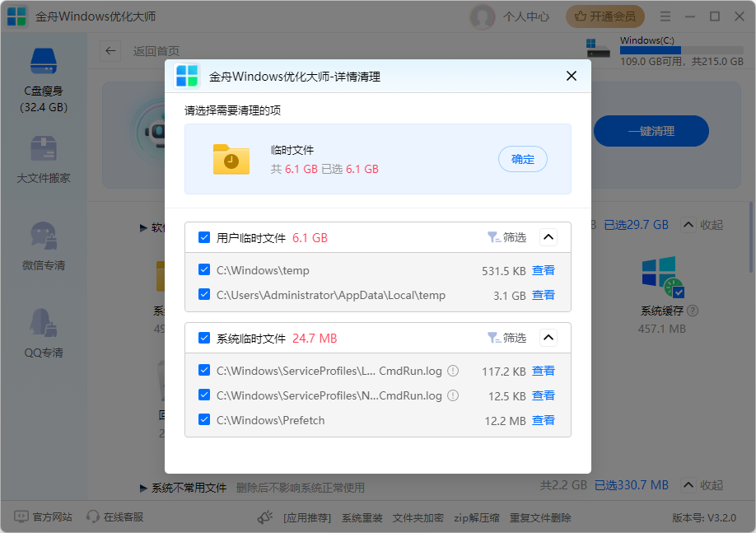The width and height of the screenshot is (756, 533).
Task: Click the 版本号: V3.2.0 text
Action: (704, 518)
